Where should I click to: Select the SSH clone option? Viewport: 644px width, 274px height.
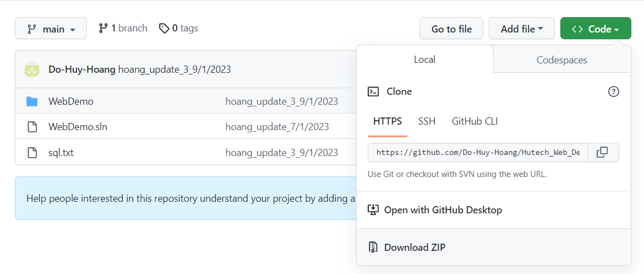click(427, 121)
